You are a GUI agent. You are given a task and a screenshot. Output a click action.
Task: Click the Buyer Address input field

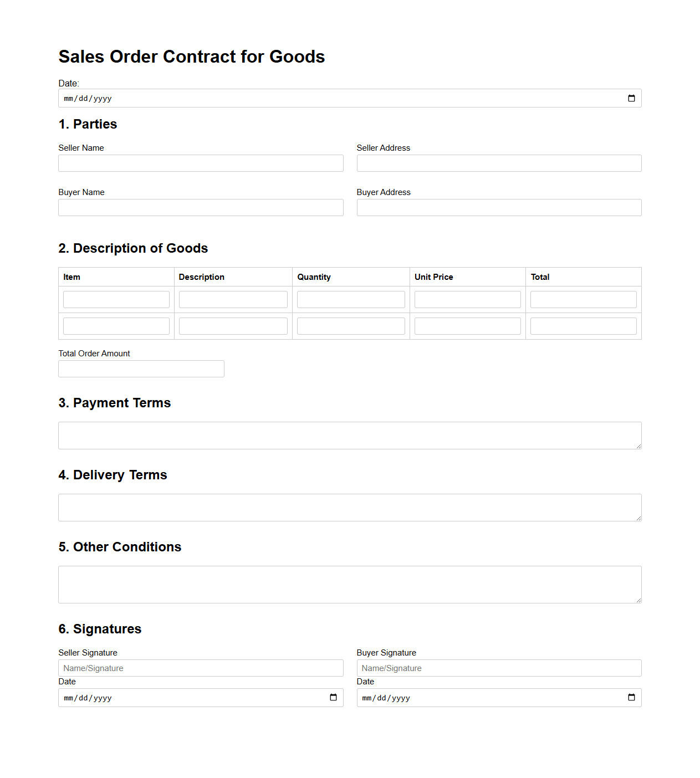point(498,207)
